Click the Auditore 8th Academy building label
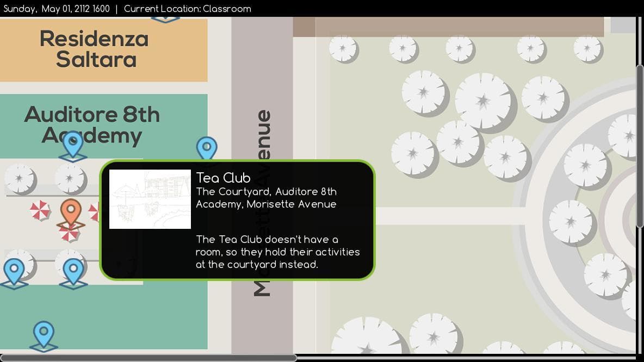Viewport: 644px width, 362px height. [91, 125]
